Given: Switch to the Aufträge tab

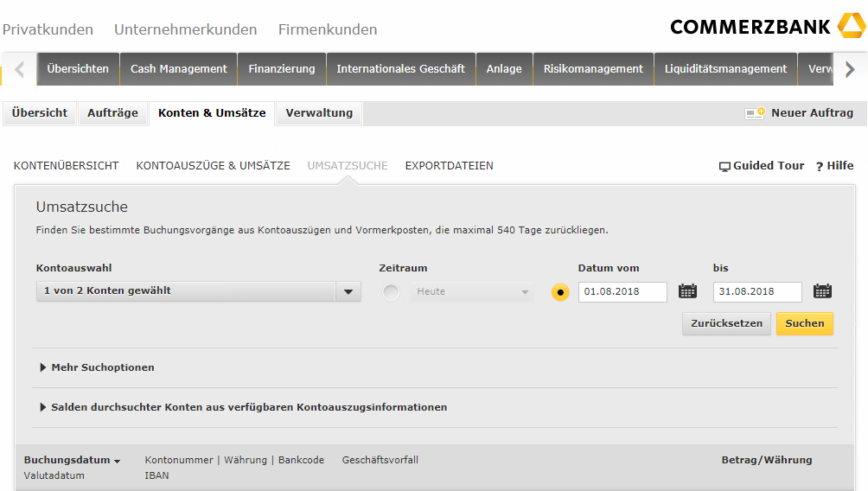Looking at the screenshot, I should tap(112, 113).
